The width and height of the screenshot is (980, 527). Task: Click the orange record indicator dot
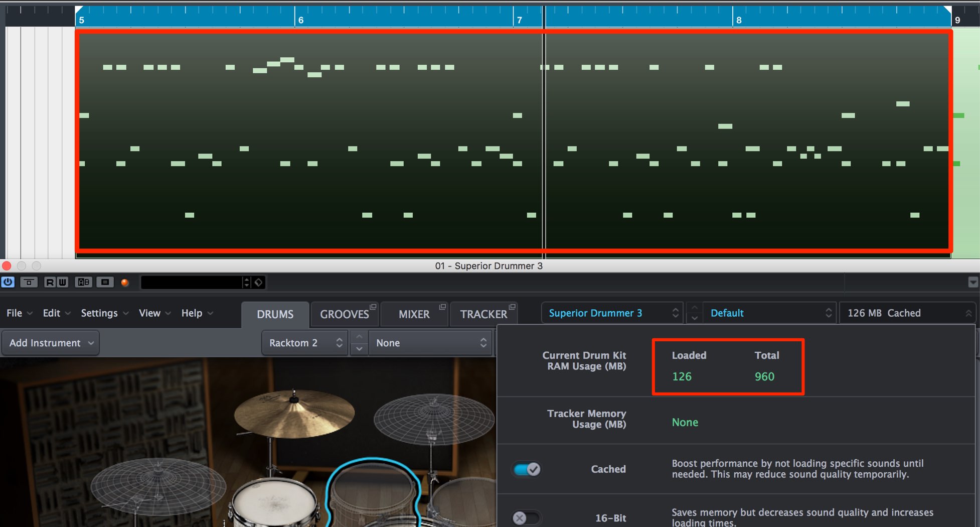tap(125, 283)
